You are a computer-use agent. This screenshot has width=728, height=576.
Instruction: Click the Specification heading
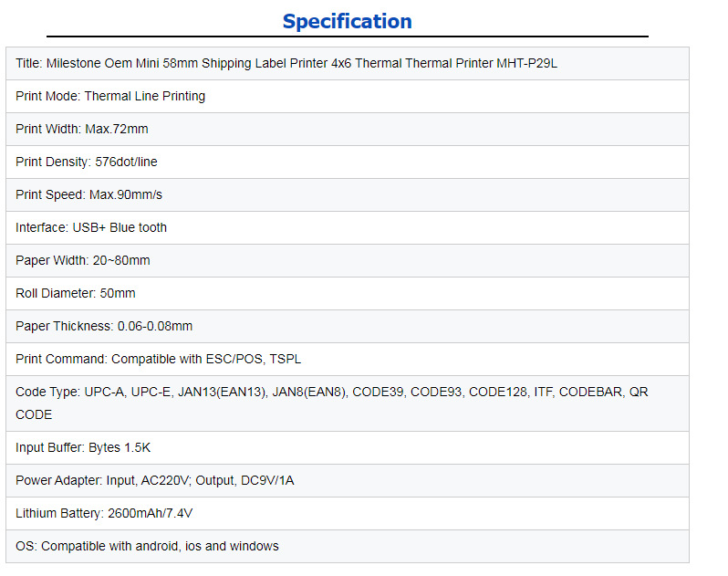pos(347,21)
